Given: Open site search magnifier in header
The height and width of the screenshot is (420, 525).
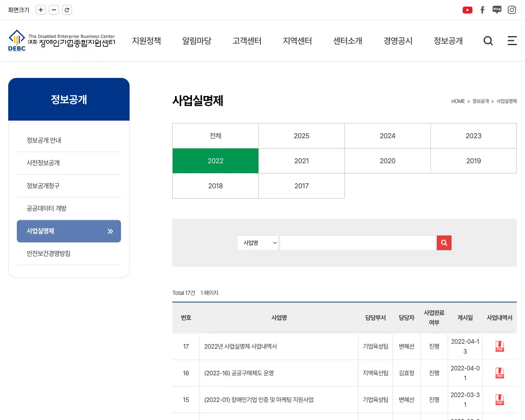Looking at the screenshot, I should coord(488,41).
